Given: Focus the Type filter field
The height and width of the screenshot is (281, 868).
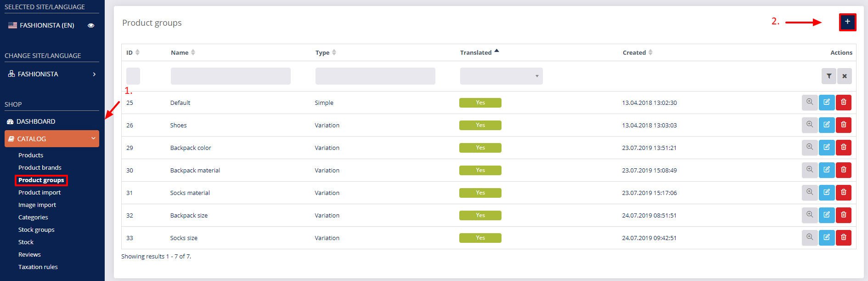Looking at the screenshot, I should (375, 76).
